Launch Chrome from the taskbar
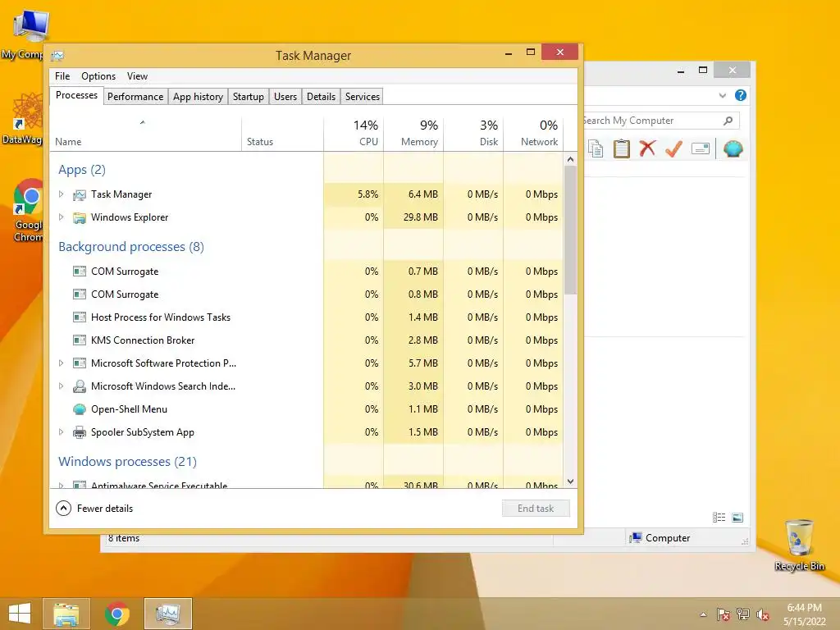 [x=116, y=614]
